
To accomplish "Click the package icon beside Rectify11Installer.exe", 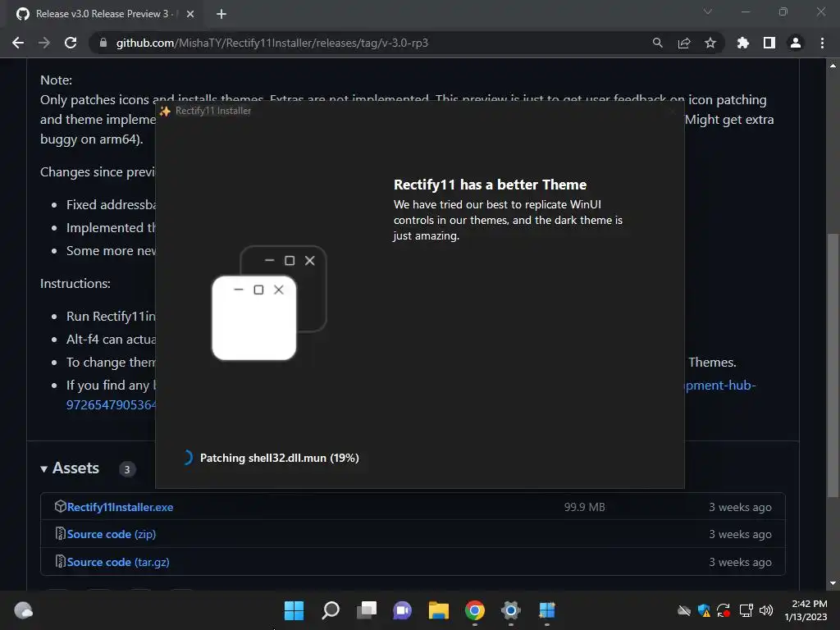I will click(60, 506).
